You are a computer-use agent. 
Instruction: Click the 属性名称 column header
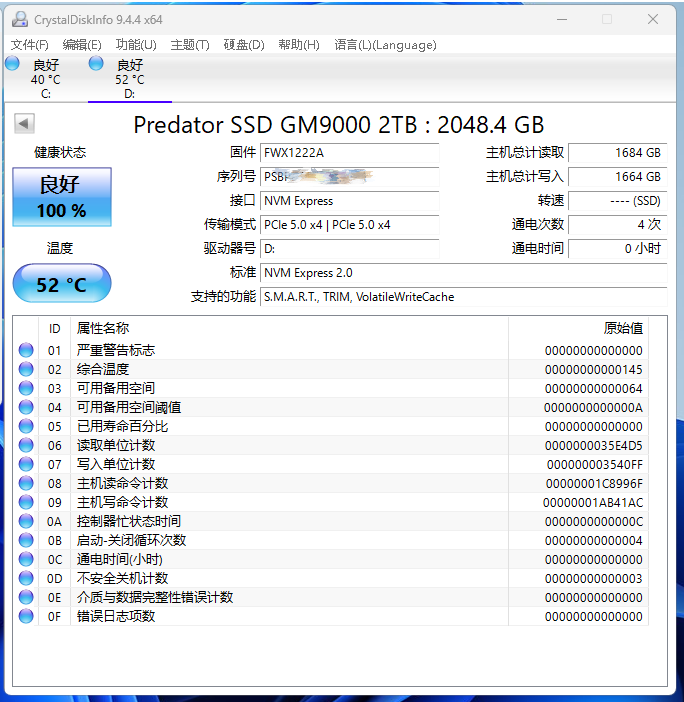[x=289, y=328]
